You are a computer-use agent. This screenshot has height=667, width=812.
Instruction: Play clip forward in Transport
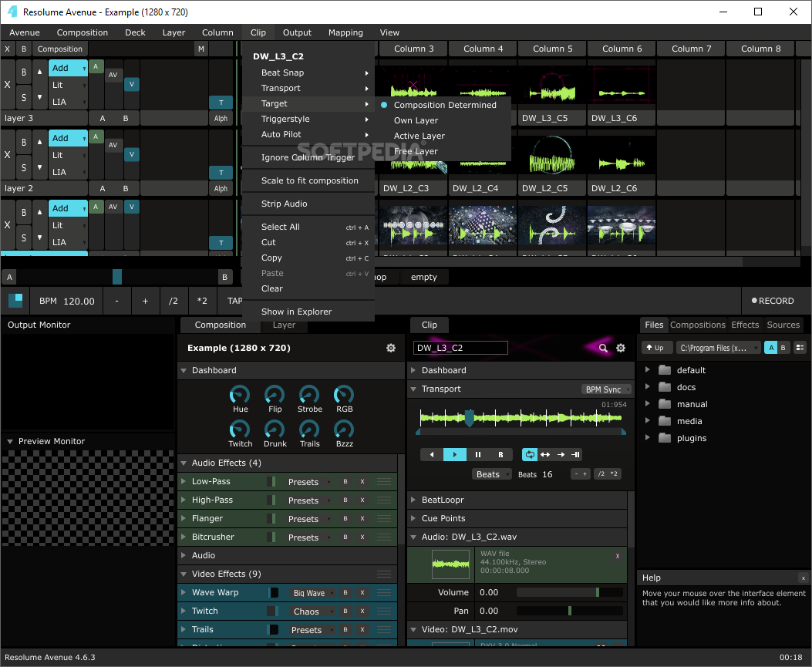click(455, 455)
